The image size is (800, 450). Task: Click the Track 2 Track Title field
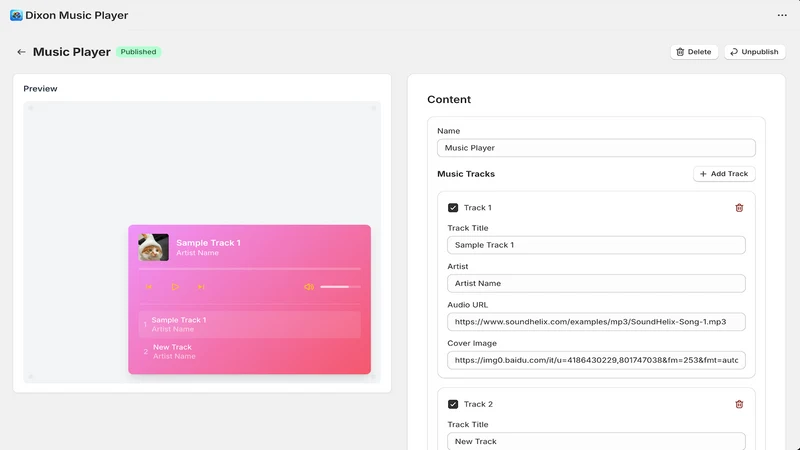pos(596,441)
